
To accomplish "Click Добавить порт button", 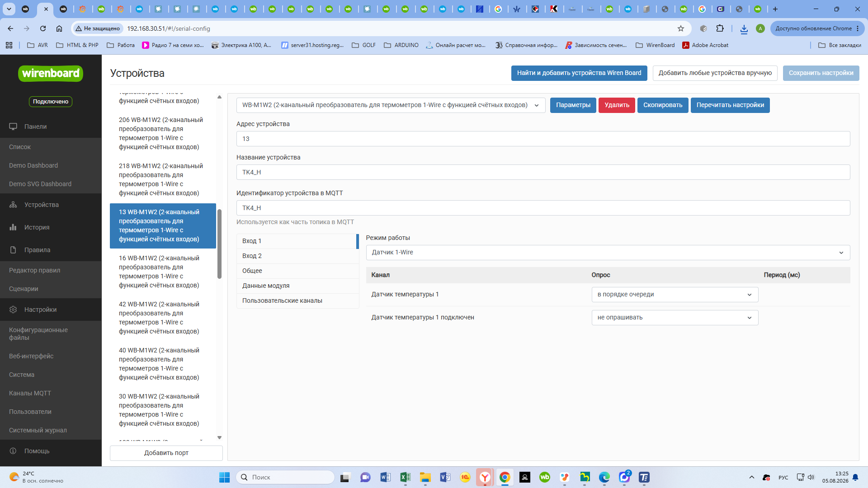I will [166, 453].
